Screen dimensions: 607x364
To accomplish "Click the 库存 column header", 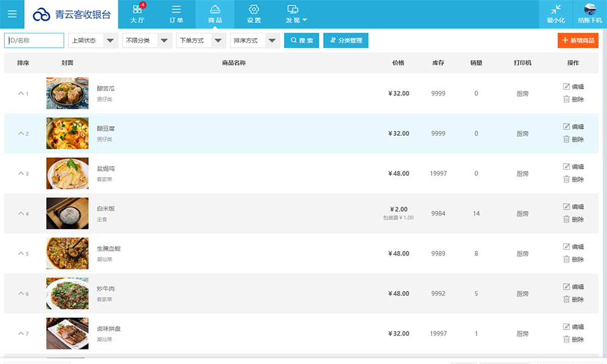I will point(438,62).
